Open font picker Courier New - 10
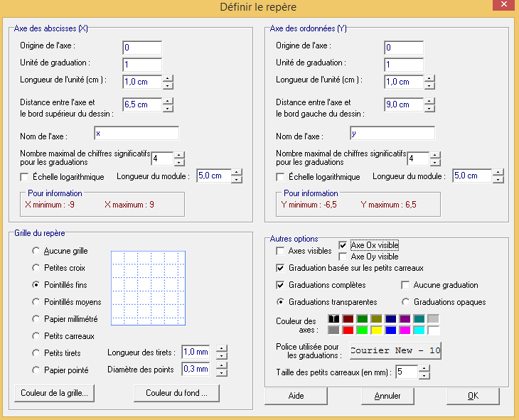The image size is (519, 420). (x=395, y=350)
